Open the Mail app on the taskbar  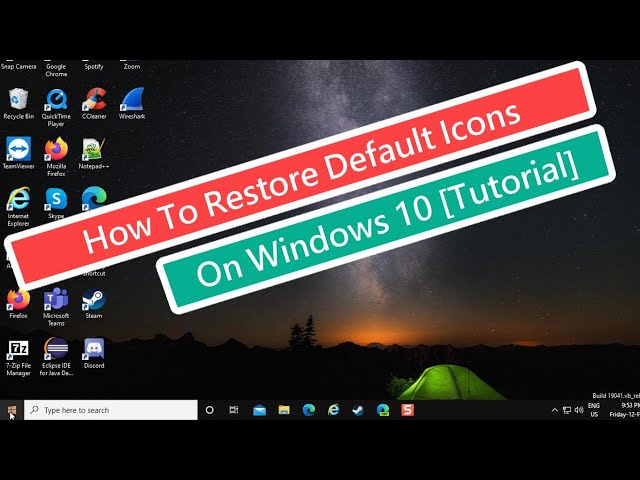[x=259, y=410]
